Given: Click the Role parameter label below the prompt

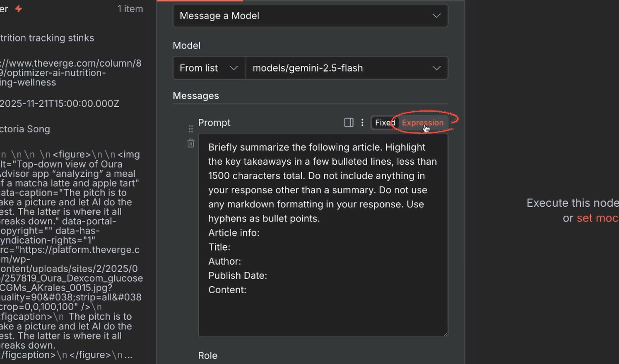Looking at the screenshot, I should point(207,355).
